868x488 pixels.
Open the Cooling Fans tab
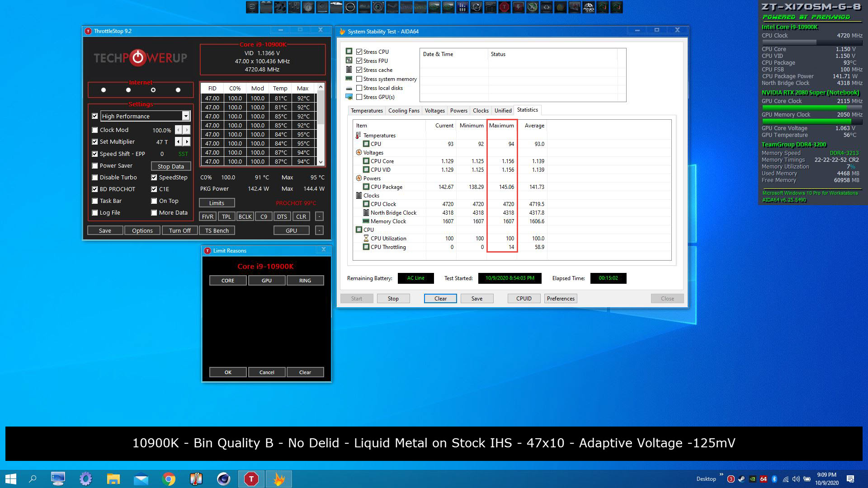(403, 110)
